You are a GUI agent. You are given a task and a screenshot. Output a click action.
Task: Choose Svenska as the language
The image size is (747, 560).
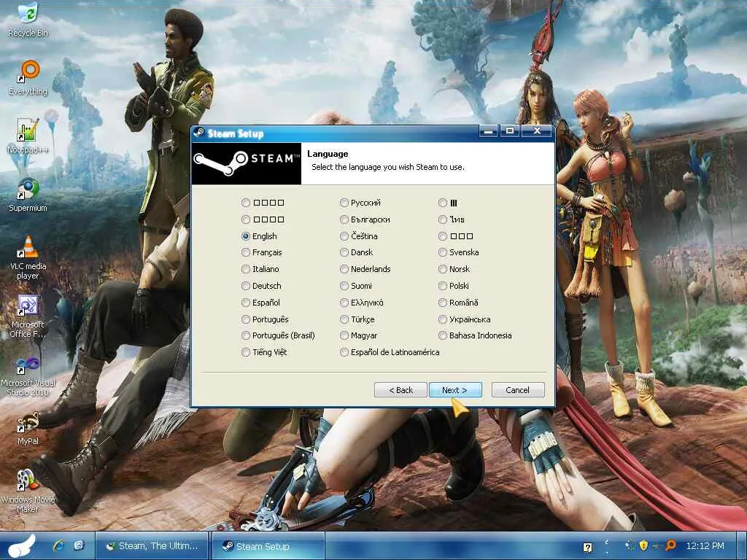(459, 252)
